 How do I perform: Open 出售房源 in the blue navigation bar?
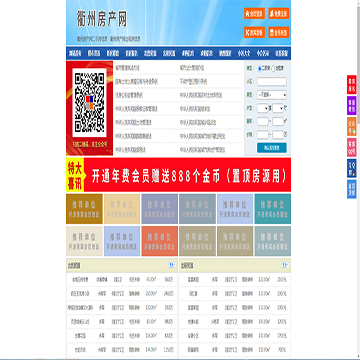tap(150, 53)
